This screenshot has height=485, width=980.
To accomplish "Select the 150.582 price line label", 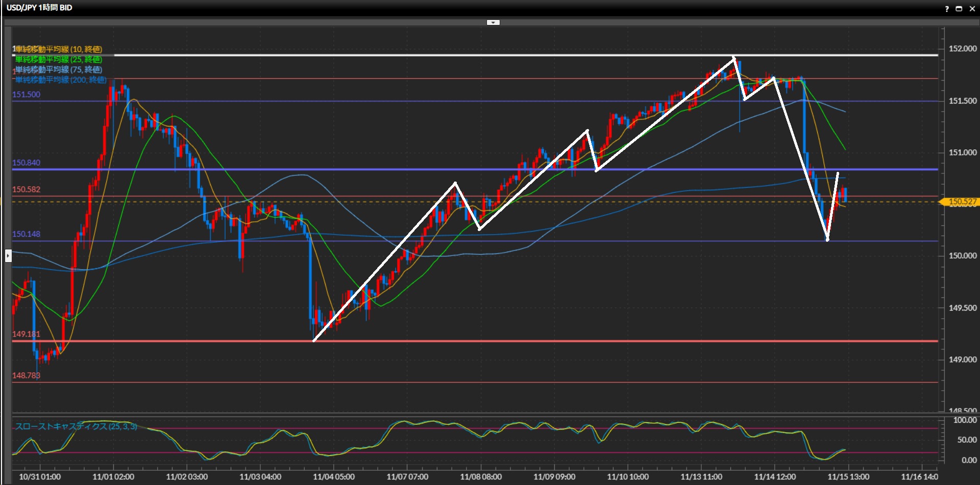I will [26, 189].
